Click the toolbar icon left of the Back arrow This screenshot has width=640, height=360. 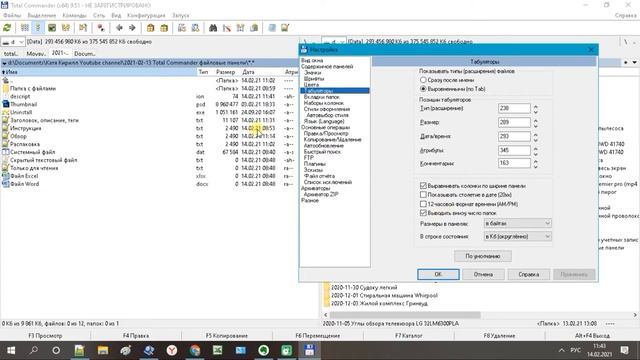tap(101, 28)
